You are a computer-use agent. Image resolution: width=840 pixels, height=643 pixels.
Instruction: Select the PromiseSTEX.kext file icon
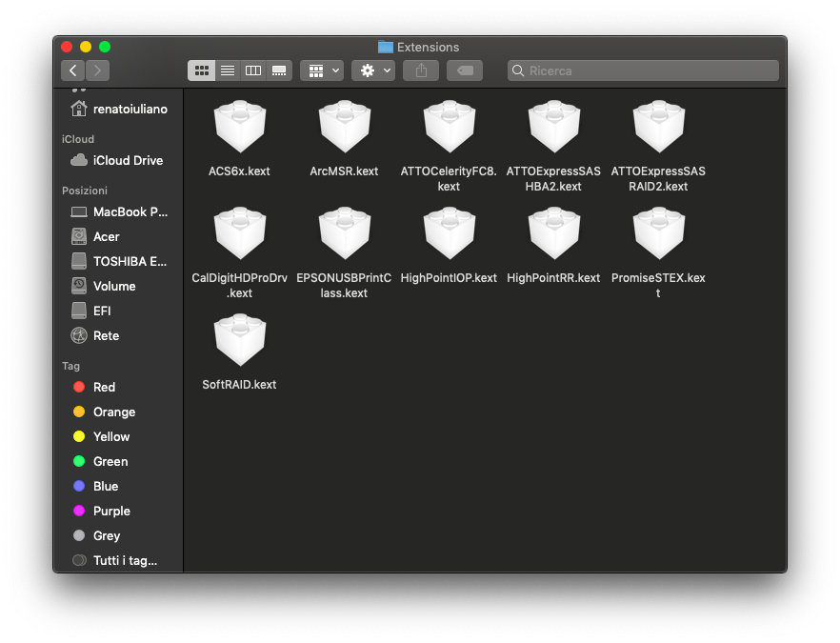(x=658, y=233)
